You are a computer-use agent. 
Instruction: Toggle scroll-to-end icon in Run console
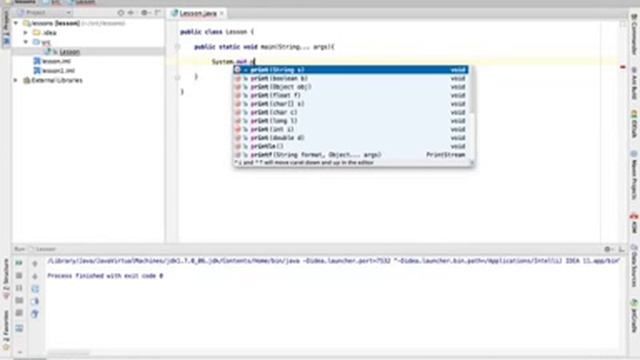coord(35,302)
